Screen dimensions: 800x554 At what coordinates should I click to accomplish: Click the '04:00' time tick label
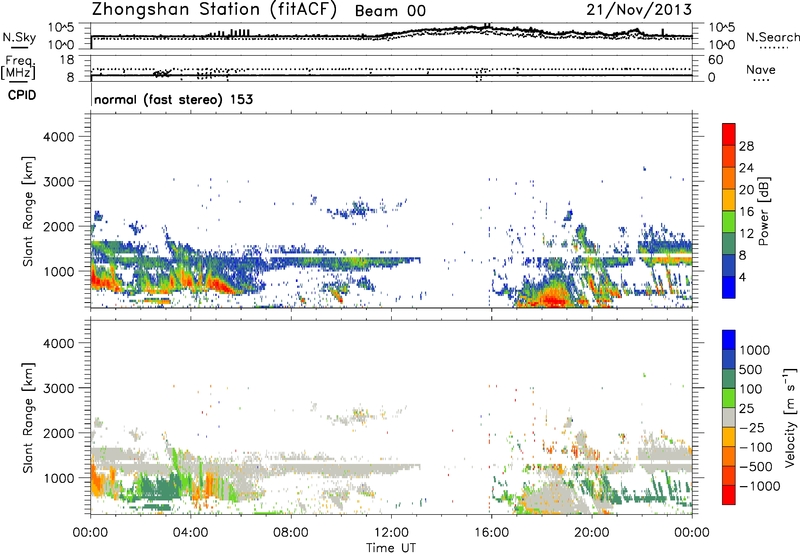[x=190, y=533]
